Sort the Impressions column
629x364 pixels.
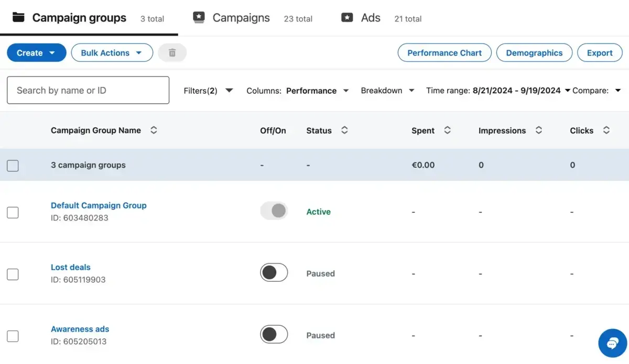(539, 130)
